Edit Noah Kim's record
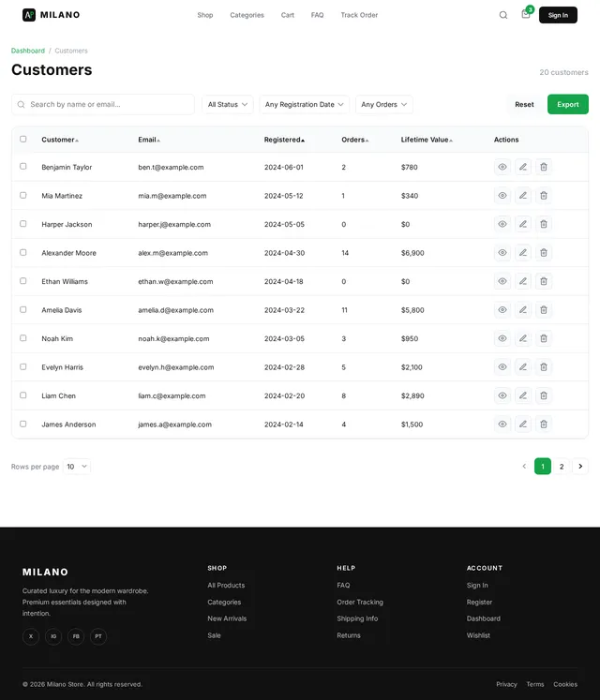 523,338
